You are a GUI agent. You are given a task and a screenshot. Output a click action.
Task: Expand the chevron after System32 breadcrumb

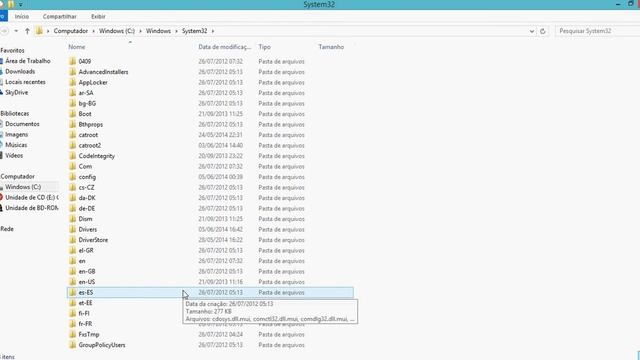[x=213, y=31]
